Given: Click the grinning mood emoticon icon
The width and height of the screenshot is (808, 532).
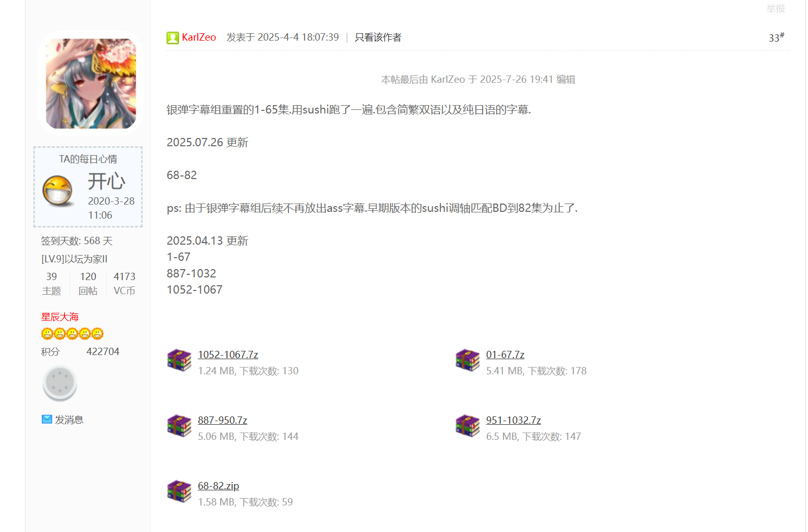Looking at the screenshot, I should (58, 191).
